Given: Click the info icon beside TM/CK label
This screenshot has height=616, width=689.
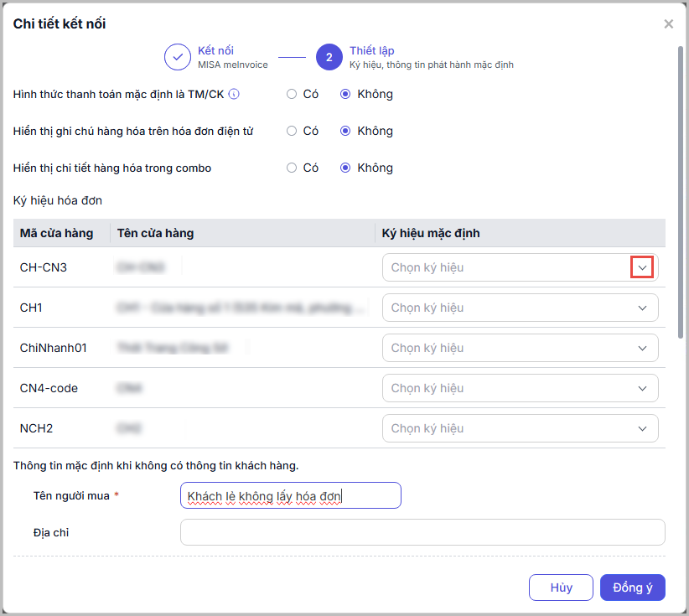Looking at the screenshot, I should [234, 94].
